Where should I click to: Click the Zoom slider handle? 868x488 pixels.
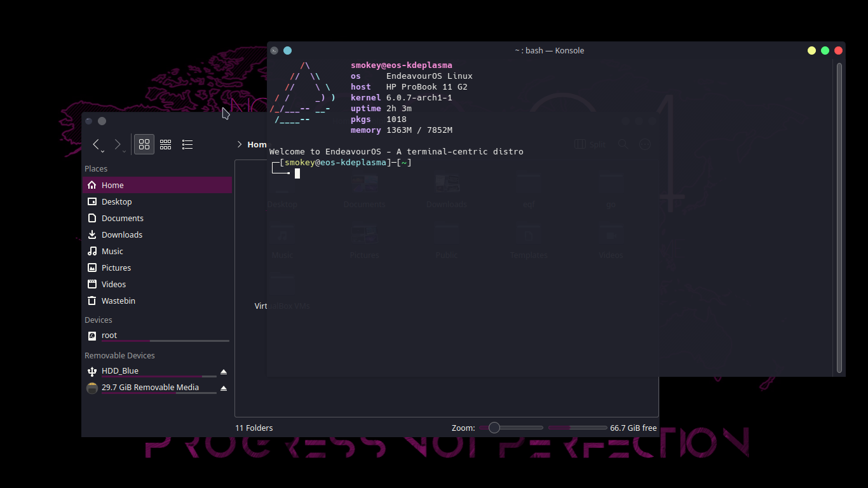click(x=494, y=428)
